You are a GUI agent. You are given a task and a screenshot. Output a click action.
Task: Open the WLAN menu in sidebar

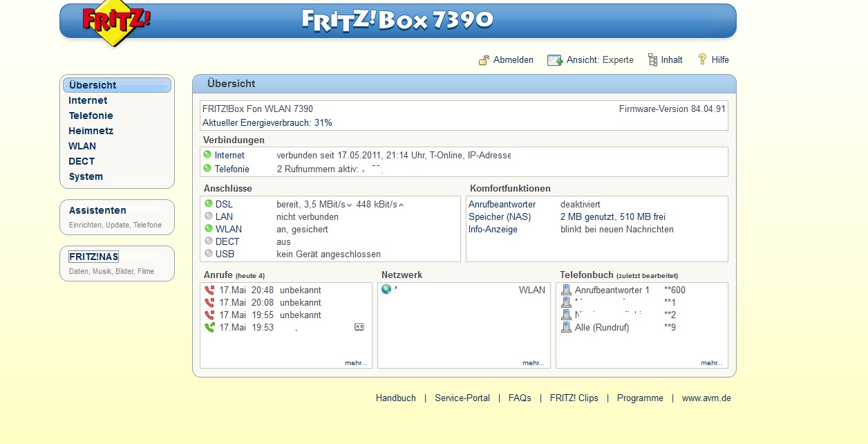(x=82, y=146)
